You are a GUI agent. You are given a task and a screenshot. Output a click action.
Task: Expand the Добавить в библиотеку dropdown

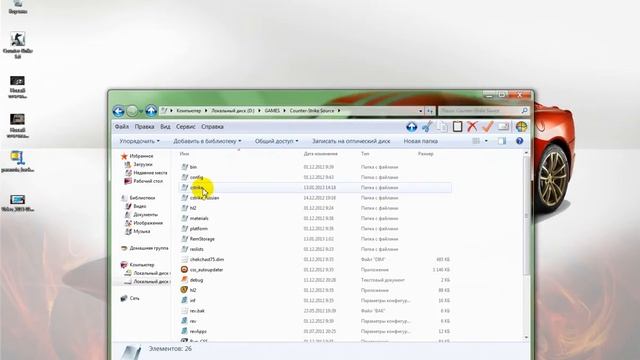coord(207,141)
